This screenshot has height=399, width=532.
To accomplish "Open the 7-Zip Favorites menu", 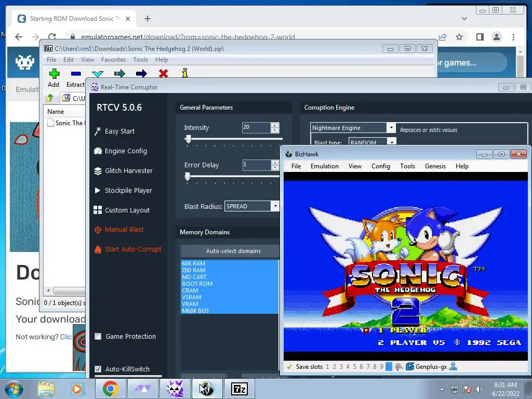I will (113, 60).
